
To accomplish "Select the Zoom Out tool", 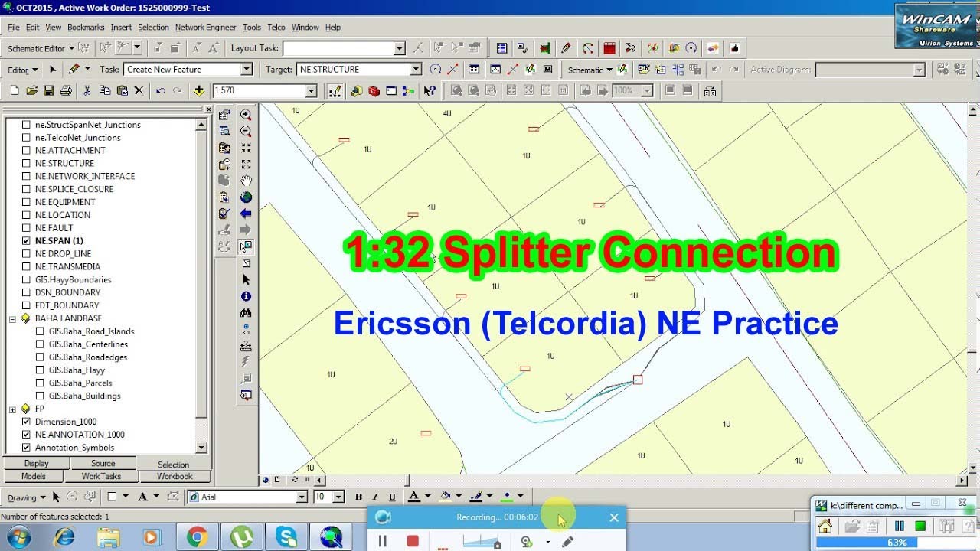I will [246, 131].
